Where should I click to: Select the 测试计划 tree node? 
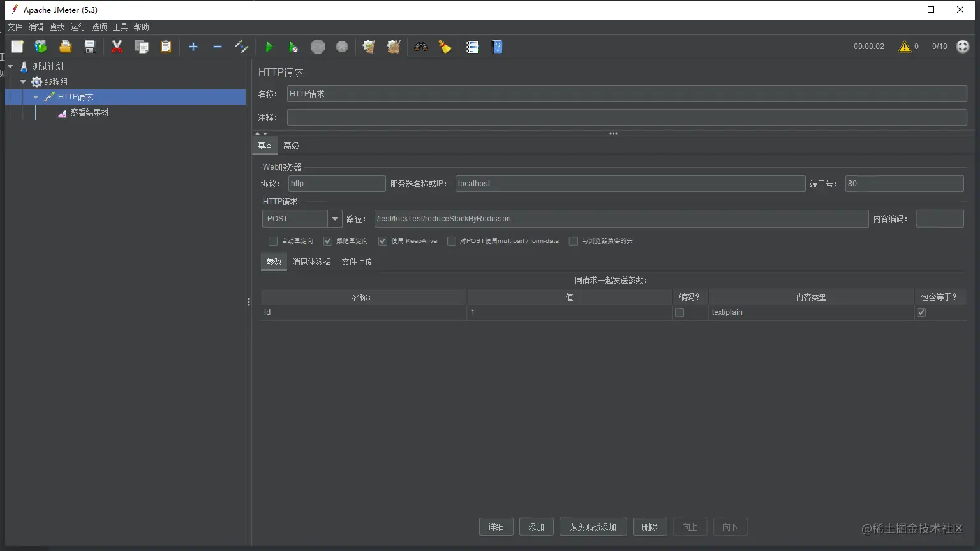48,66
